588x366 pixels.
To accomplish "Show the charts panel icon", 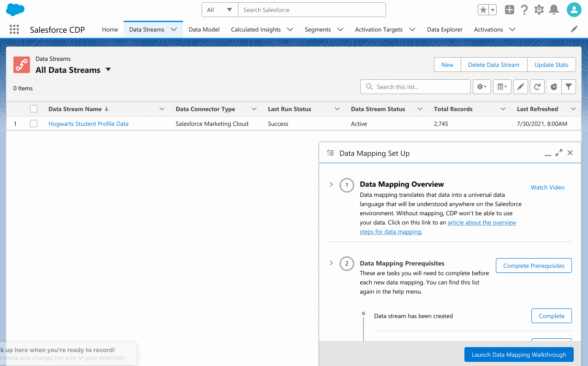I will tap(554, 87).
